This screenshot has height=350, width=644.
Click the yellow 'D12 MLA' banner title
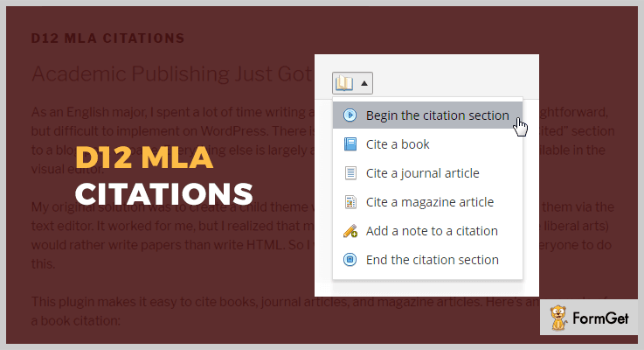[144, 157]
